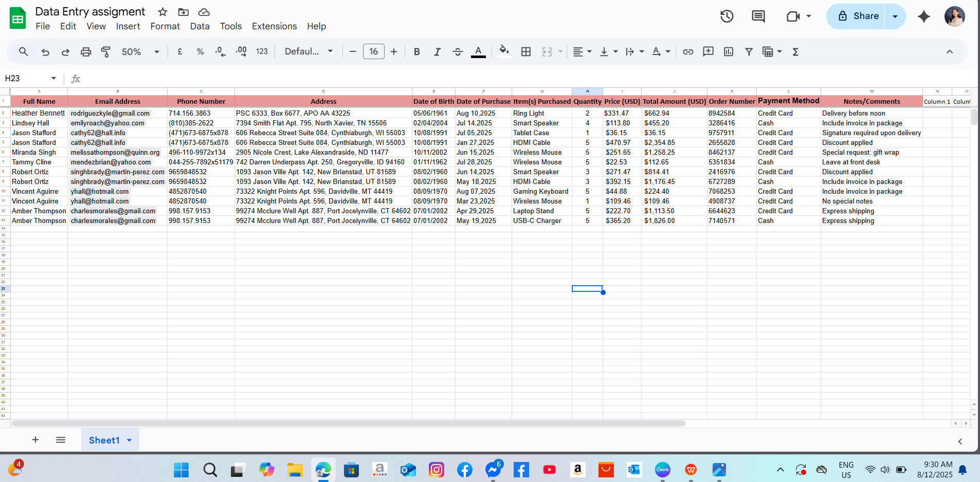Open the Gemini sparkle icon
980x482 pixels.
(x=924, y=16)
